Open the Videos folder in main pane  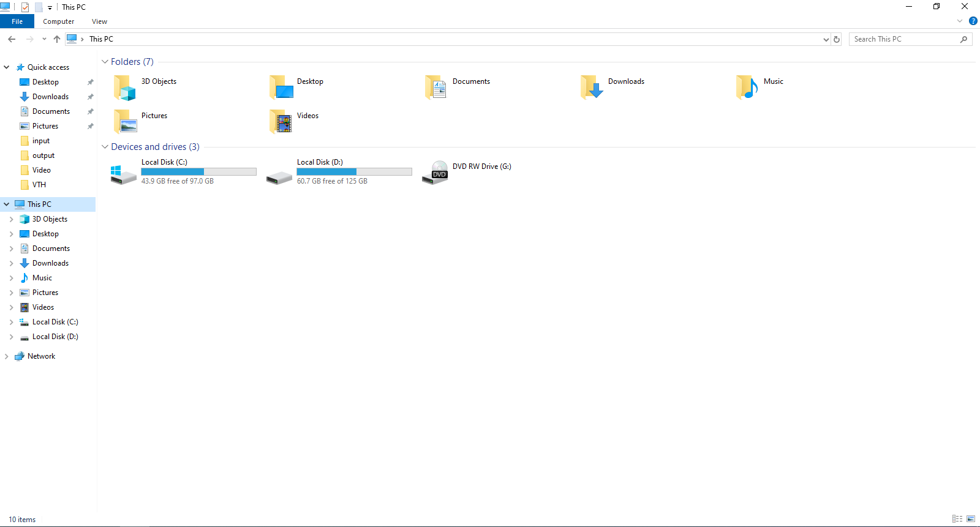click(x=281, y=122)
